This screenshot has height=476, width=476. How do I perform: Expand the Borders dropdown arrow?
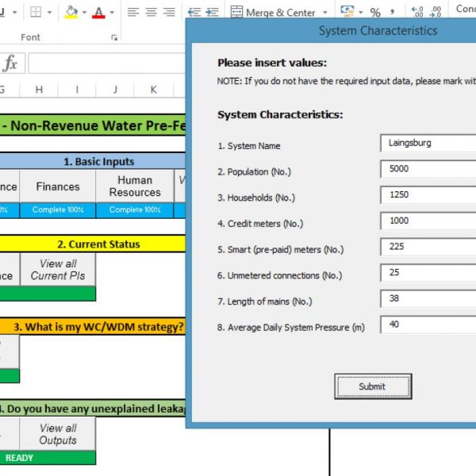[49, 13]
